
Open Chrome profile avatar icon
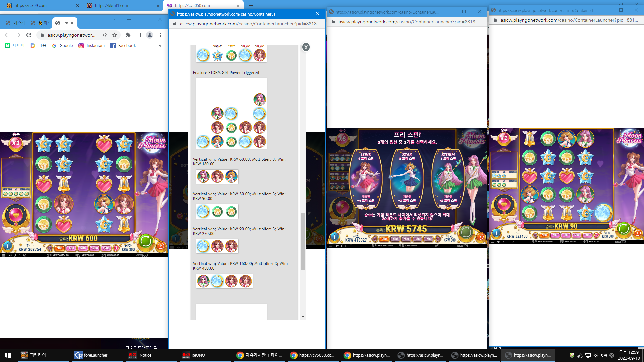coord(150,35)
